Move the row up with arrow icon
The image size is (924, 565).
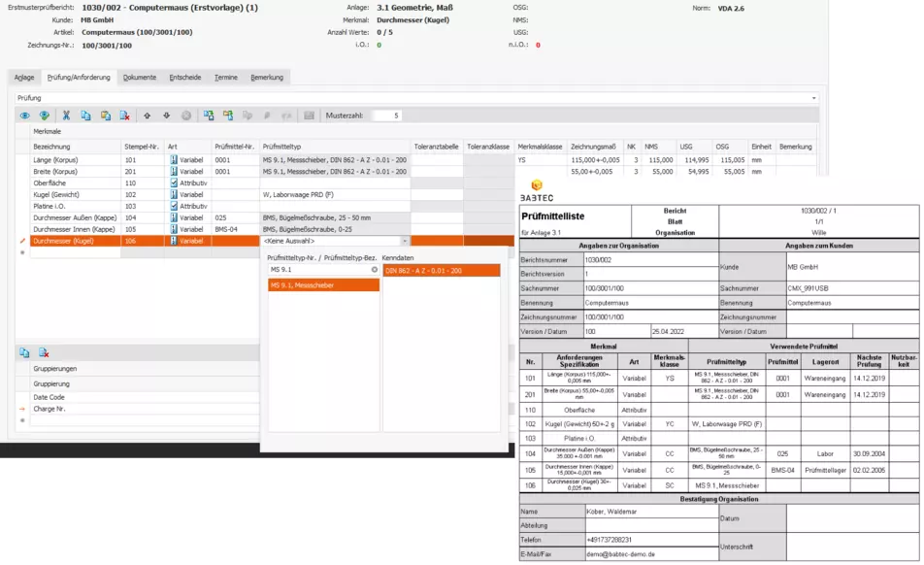[148, 116]
